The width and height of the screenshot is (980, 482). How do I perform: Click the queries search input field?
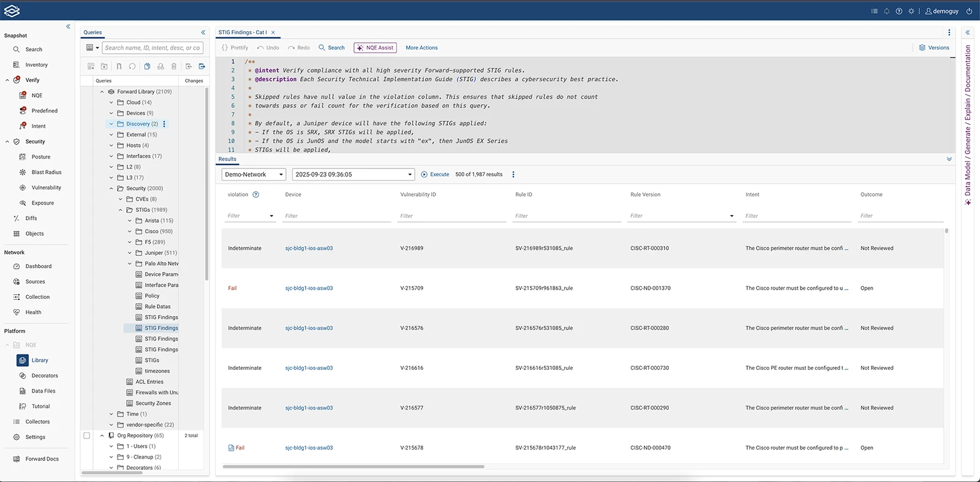(x=152, y=48)
